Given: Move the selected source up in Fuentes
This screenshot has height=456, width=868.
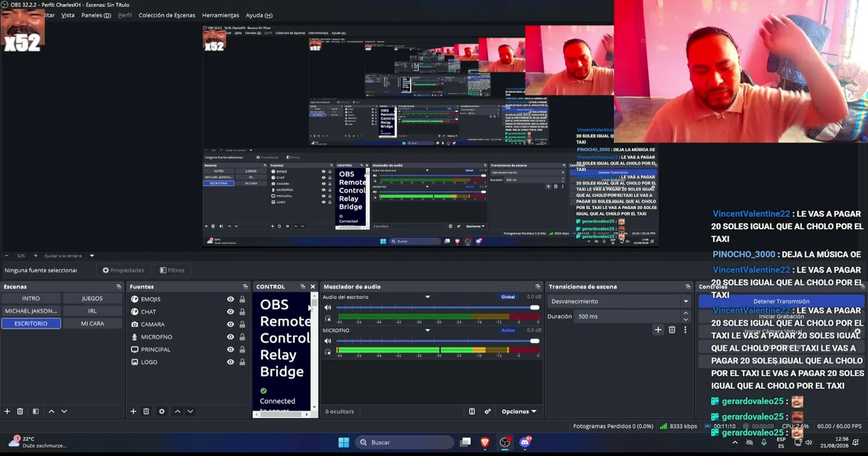Looking at the screenshot, I should [177, 412].
